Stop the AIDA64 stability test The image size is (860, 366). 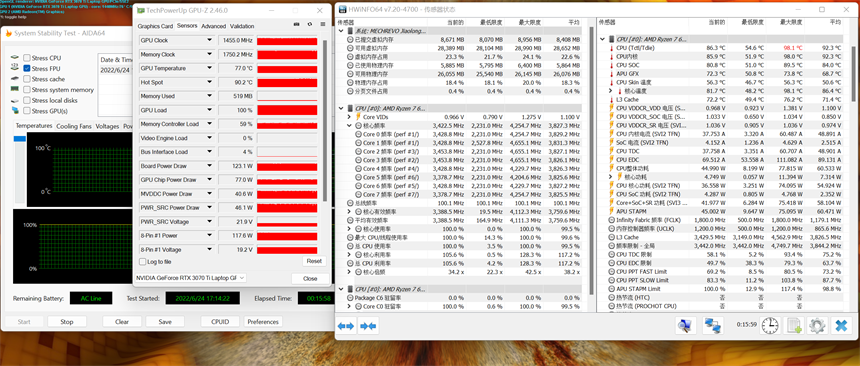[x=67, y=322]
